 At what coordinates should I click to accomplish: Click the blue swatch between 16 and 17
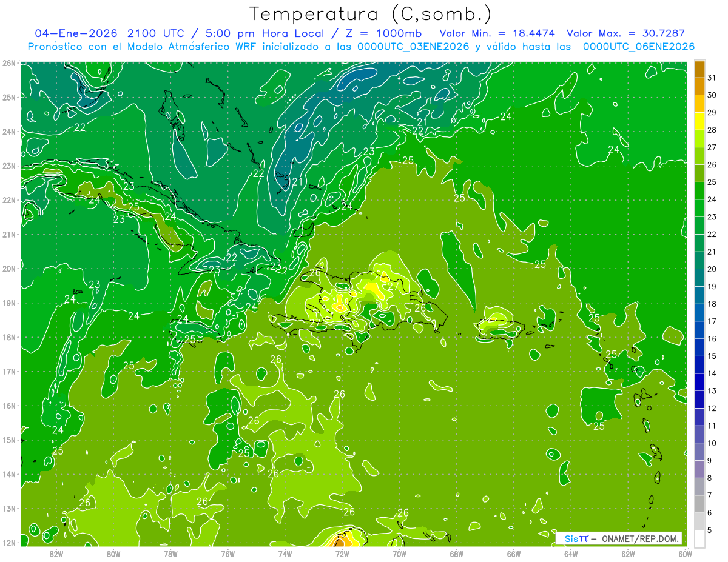click(699, 330)
